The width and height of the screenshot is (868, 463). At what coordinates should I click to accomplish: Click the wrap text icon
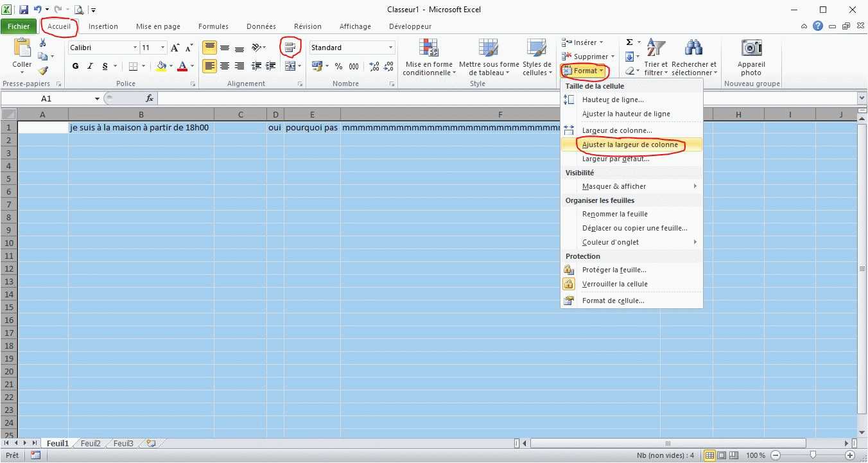tap(291, 47)
